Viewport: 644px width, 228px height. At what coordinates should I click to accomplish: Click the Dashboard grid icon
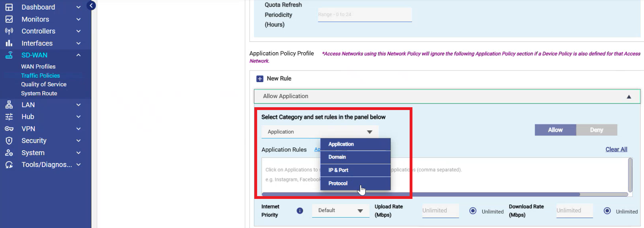point(9,7)
